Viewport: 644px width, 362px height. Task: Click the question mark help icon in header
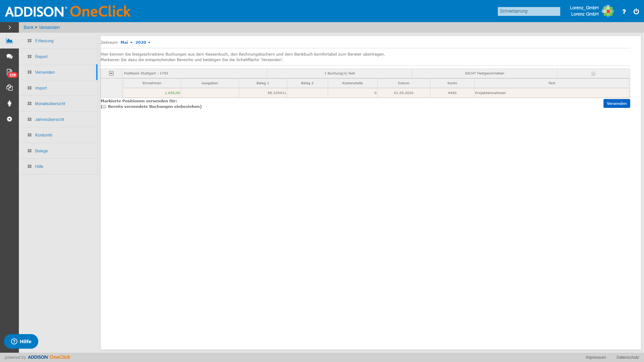click(x=624, y=12)
